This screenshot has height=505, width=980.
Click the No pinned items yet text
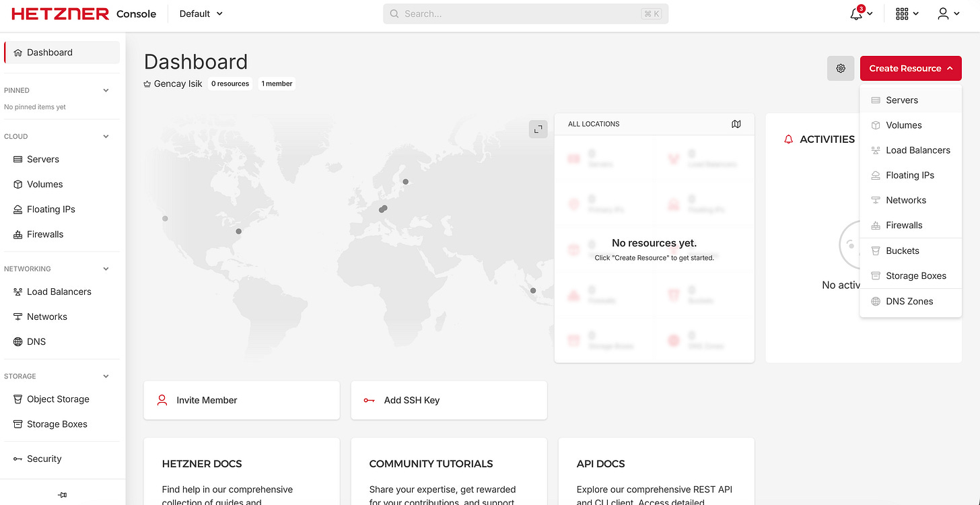tap(35, 107)
